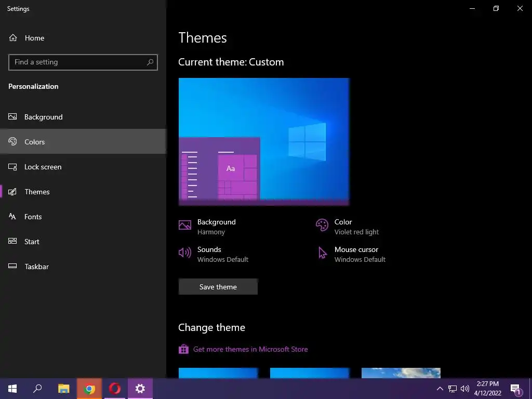Screen dimensions: 532x399
Task: Follow Get more themes in Microsoft Store link
Action: [250, 349]
